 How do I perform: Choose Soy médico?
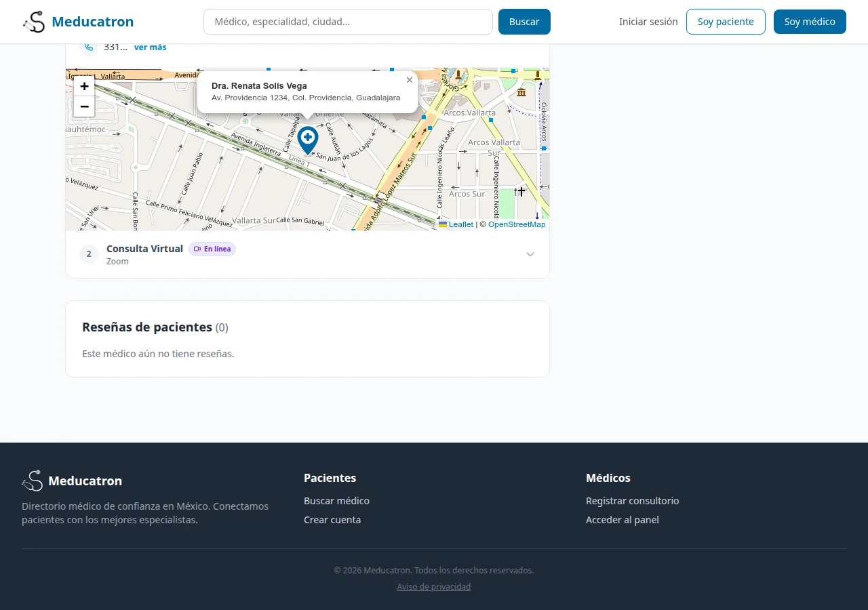[810, 22]
